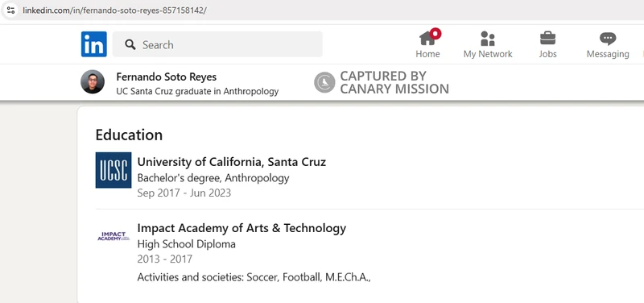Click the "Activities and societies" line
Screen dimensions: 644x303
pyautogui.click(x=254, y=277)
